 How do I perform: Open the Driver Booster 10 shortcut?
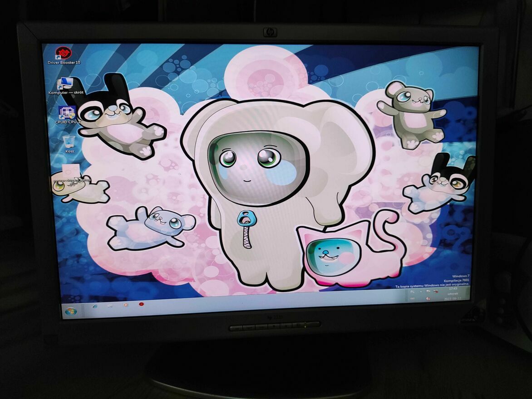(x=64, y=53)
